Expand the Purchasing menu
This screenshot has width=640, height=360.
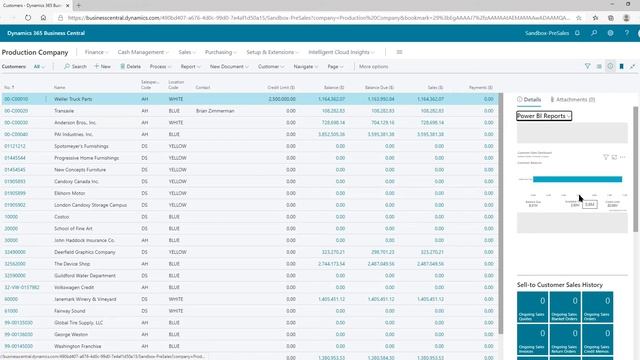coord(220,52)
